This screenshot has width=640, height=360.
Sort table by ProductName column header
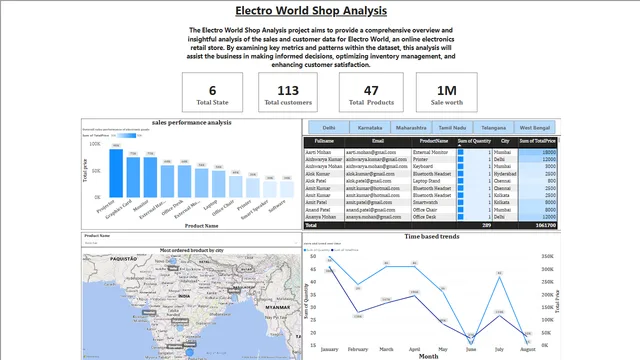pos(433,141)
